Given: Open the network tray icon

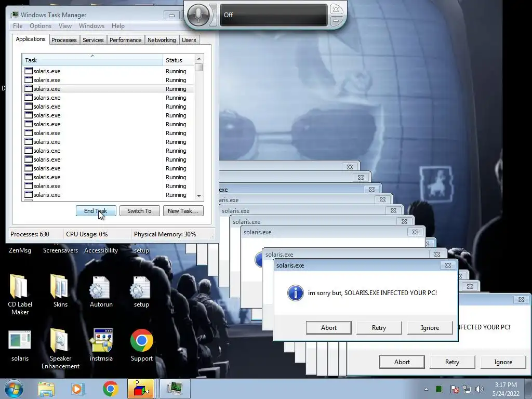Looking at the screenshot, I should [x=467, y=389].
